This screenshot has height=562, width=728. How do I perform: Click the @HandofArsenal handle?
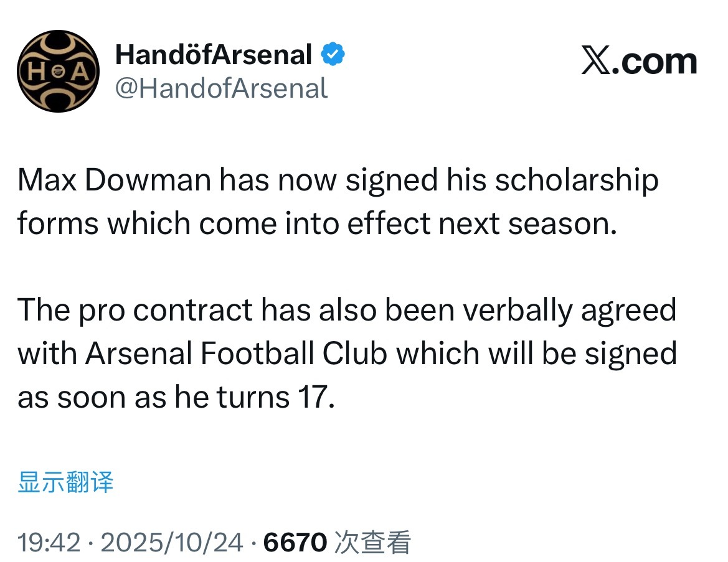point(221,88)
